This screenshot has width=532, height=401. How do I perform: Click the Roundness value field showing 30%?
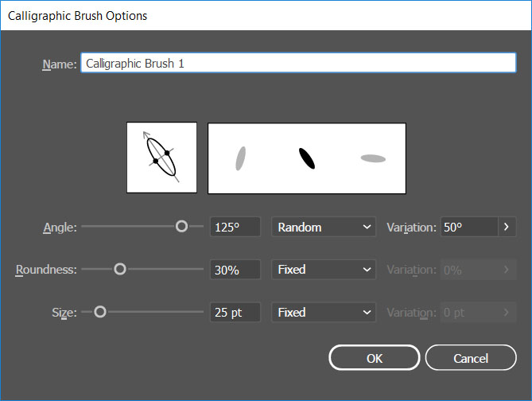click(235, 270)
